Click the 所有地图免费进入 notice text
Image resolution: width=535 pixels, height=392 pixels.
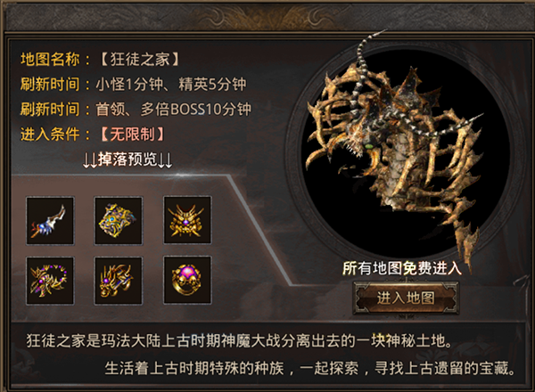402,268
